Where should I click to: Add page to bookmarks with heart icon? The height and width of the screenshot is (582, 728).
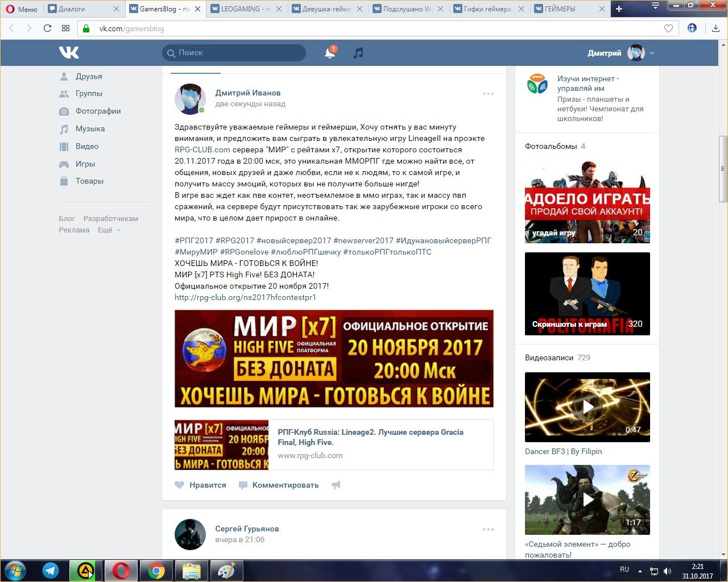point(668,28)
